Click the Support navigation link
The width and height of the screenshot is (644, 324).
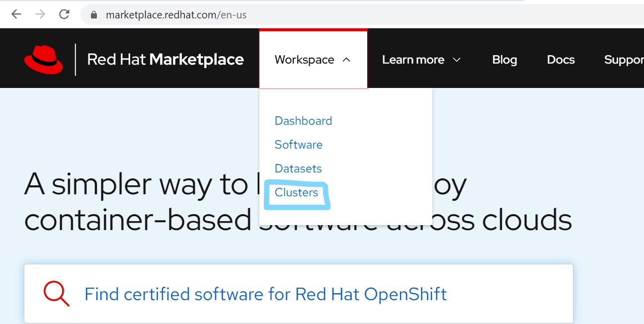tap(624, 60)
